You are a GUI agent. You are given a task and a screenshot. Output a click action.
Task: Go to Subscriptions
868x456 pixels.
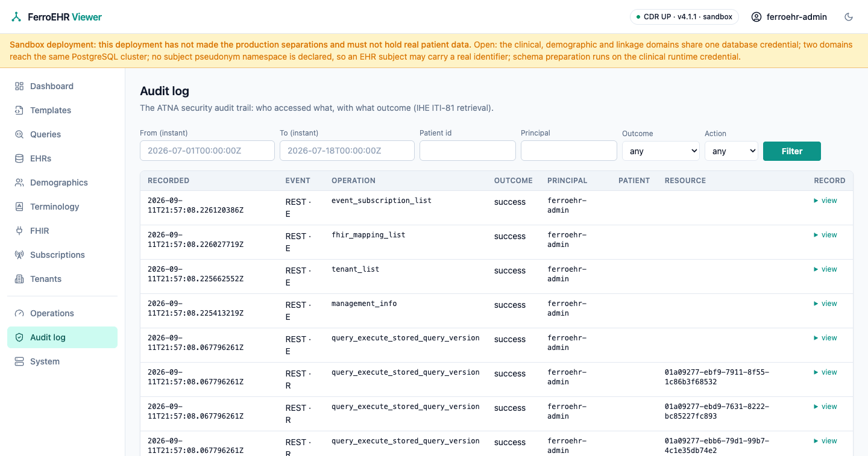(x=62, y=255)
